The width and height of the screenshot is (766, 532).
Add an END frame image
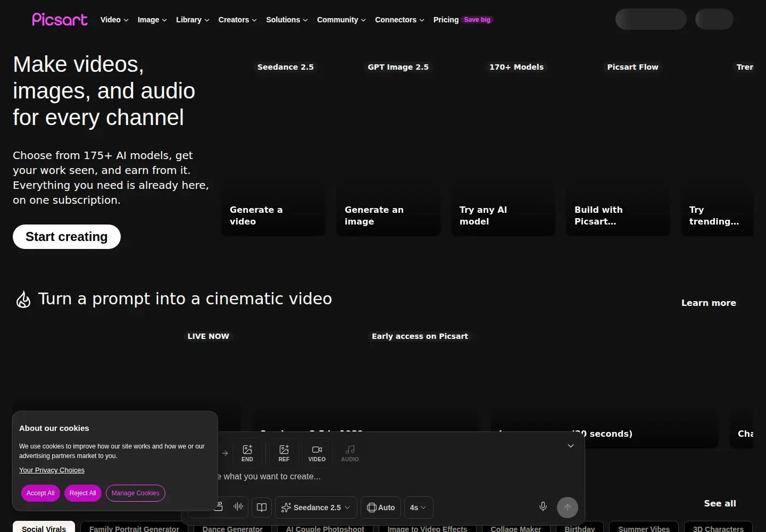[247, 453]
